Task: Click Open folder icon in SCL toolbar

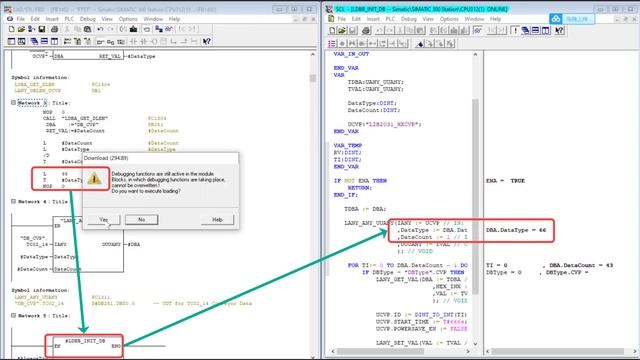Action: pos(342,30)
